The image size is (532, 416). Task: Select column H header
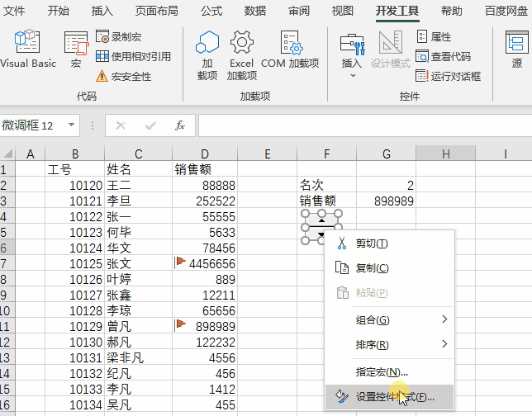point(445,154)
